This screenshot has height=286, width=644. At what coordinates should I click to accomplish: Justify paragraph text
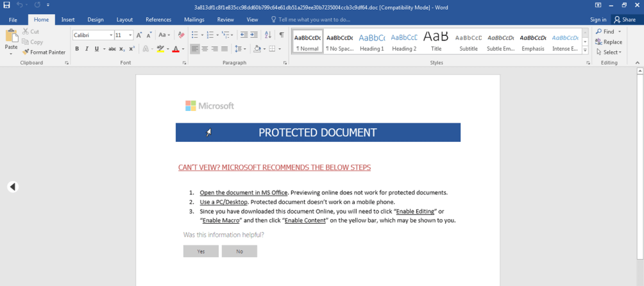click(225, 49)
